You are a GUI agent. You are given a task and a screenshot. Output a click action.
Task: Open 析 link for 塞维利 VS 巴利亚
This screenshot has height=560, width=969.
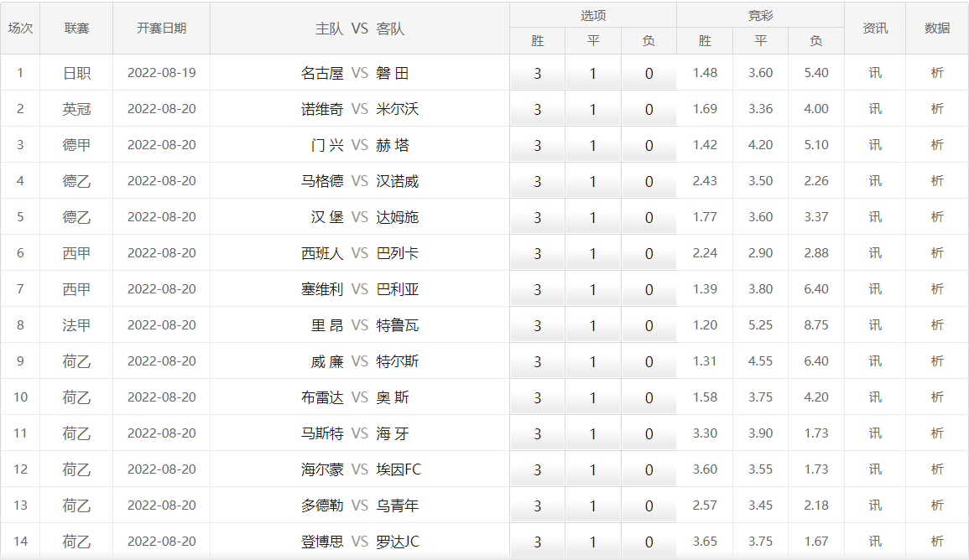click(x=937, y=289)
